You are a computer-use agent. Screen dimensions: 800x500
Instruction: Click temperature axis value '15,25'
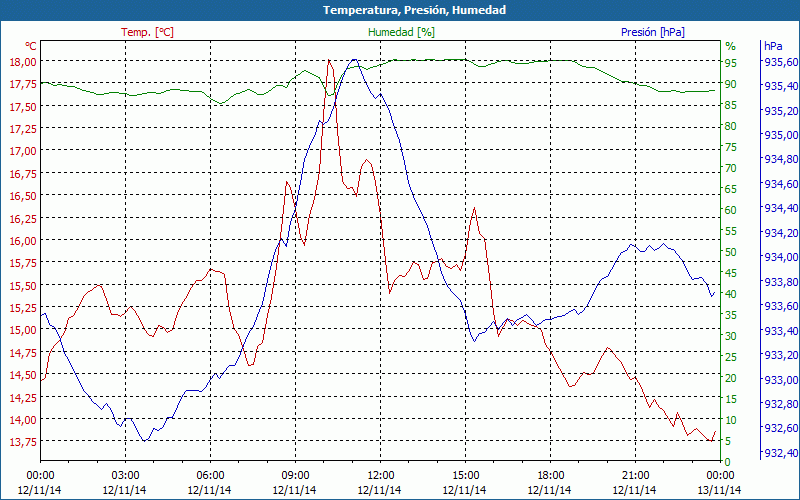point(23,307)
